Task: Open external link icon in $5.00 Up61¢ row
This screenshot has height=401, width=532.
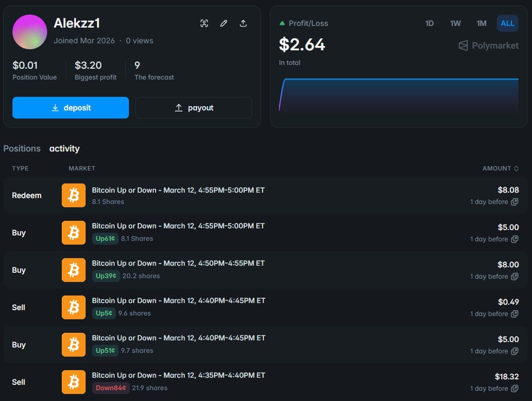Action: [x=515, y=239]
